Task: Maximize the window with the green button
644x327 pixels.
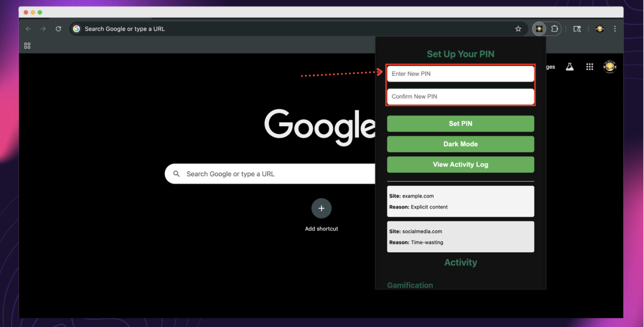Action: [40, 12]
